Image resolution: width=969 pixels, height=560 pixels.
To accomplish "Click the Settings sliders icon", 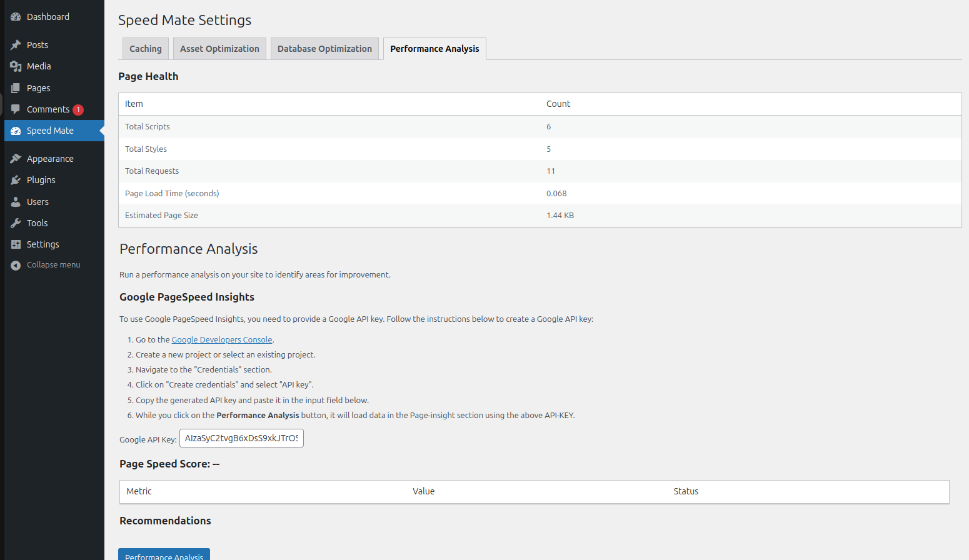I will coord(16,244).
